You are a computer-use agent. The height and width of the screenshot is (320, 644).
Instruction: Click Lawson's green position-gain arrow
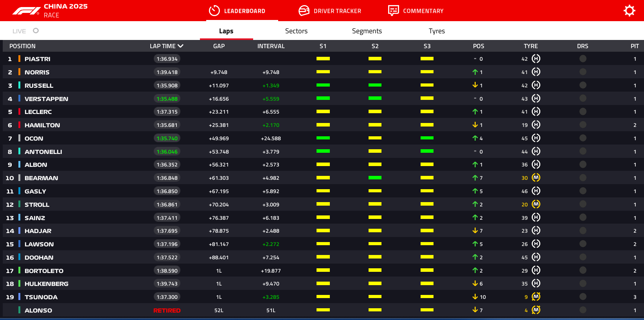[x=475, y=244]
